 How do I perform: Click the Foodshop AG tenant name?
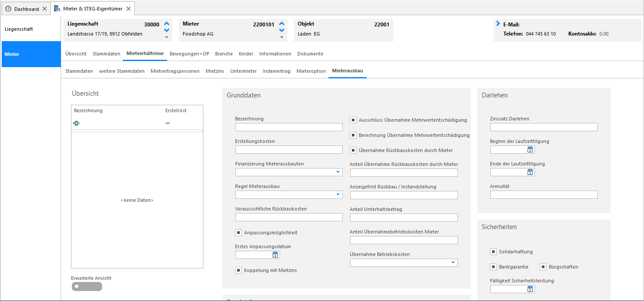(198, 34)
